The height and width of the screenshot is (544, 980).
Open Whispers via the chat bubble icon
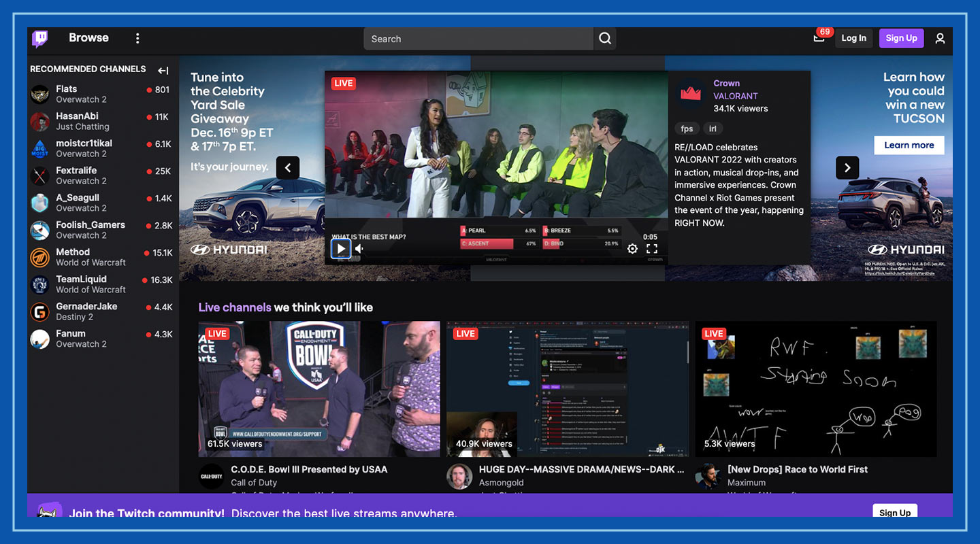pyautogui.click(x=817, y=39)
